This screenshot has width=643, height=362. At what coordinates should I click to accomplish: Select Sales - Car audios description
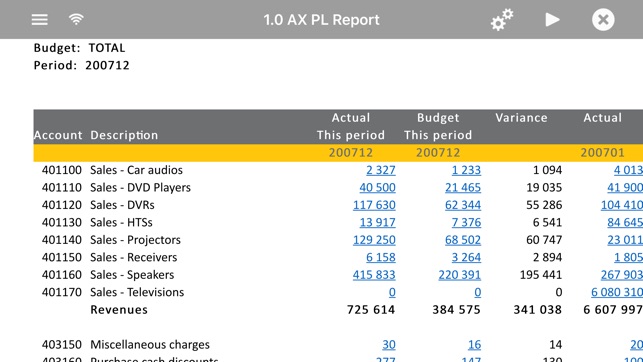click(136, 170)
